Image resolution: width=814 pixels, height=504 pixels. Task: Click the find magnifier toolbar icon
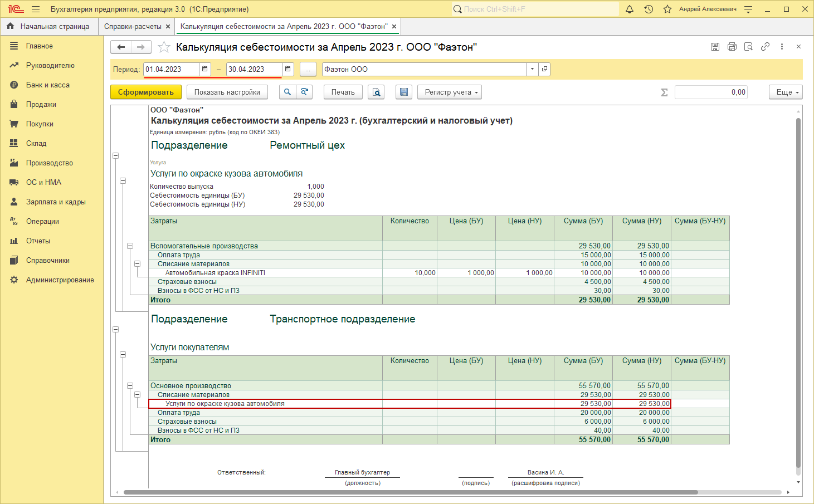[x=287, y=92]
